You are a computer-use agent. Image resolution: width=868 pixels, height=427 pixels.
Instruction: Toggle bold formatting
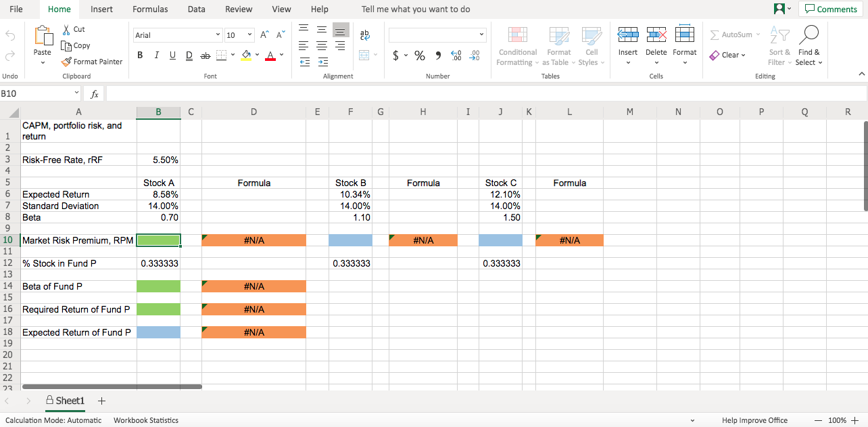[140, 55]
